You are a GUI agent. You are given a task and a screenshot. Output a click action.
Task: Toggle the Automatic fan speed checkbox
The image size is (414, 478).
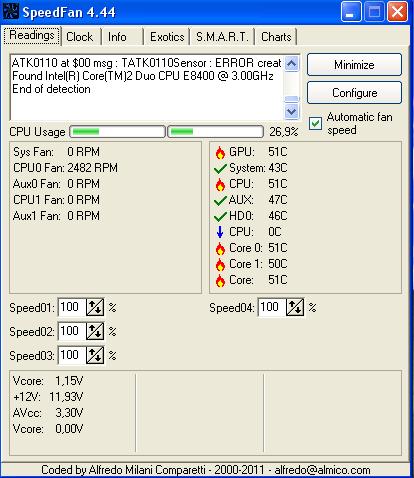point(315,124)
